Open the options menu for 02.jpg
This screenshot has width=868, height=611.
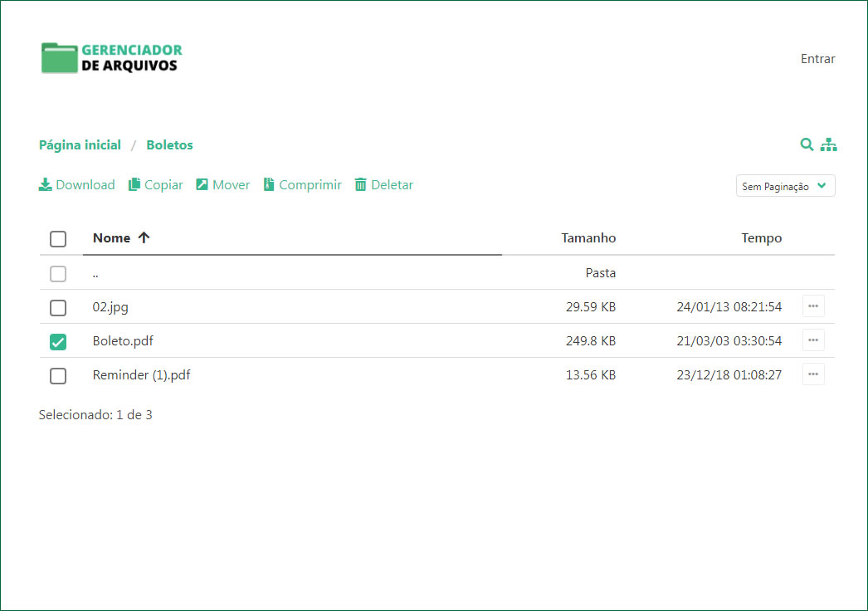pos(812,306)
